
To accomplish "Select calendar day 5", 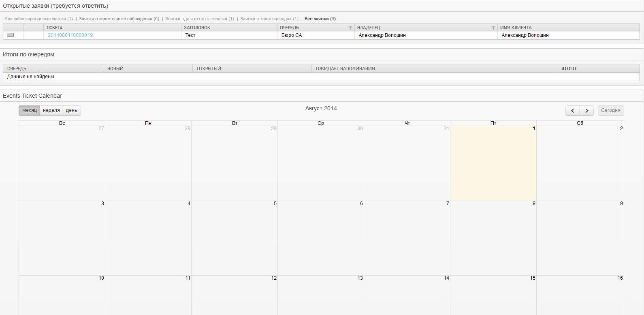I will point(235,238).
